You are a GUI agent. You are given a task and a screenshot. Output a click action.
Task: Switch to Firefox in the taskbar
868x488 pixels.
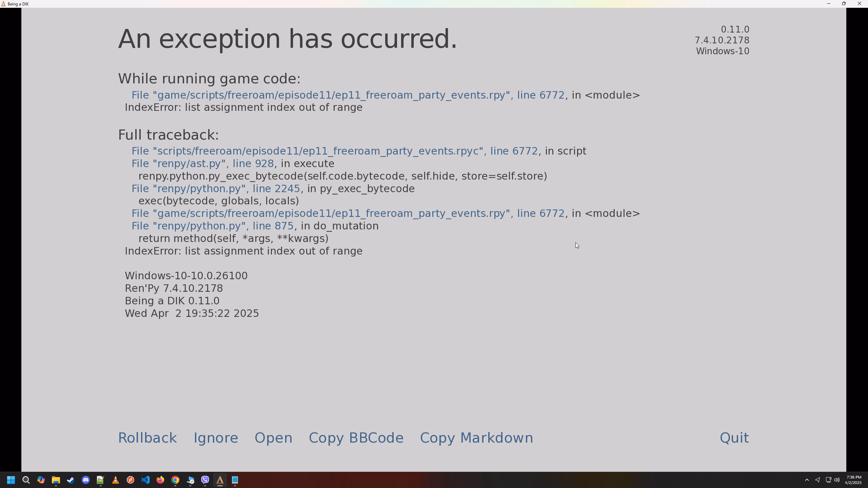[x=160, y=480]
